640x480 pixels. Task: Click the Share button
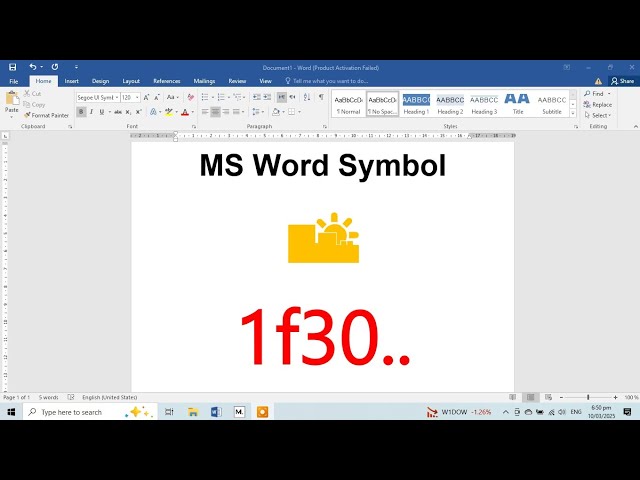623,81
